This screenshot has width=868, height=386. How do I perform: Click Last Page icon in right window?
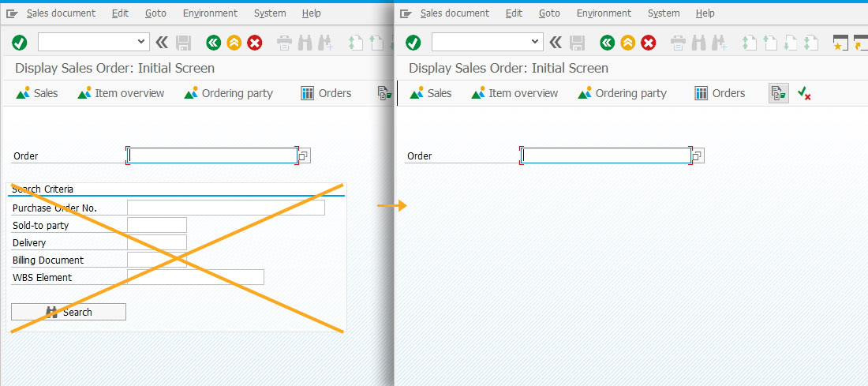[810, 43]
